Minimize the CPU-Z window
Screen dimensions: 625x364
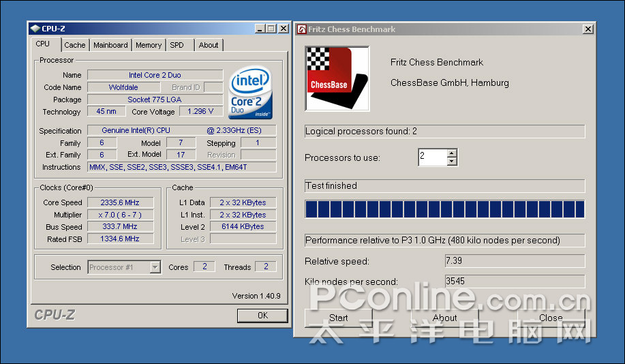coord(260,29)
